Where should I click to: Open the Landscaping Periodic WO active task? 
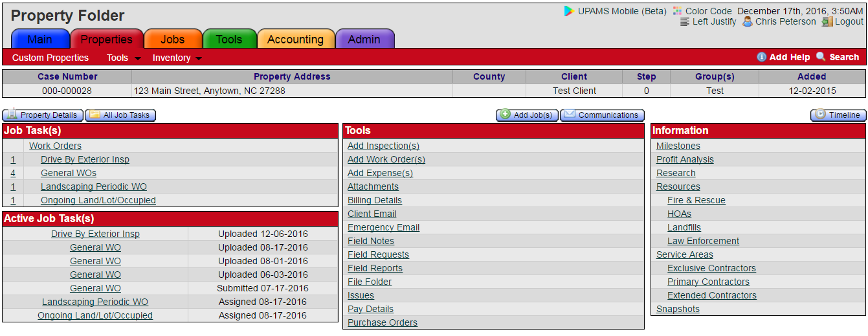(95, 302)
